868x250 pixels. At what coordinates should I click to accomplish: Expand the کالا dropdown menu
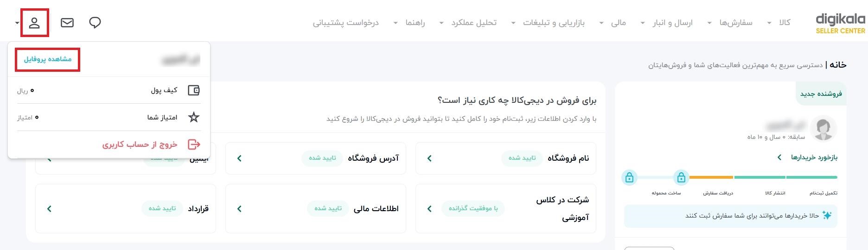click(779, 22)
